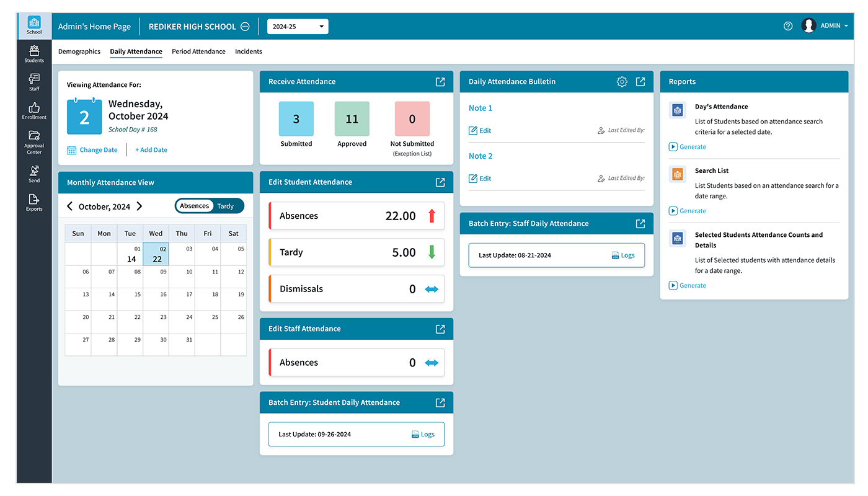Image resolution: width=868 pixels, height=496 pixels.
Task: Select the Absences toggle in Monthly Attendance View
Action: tap(194, 205)
